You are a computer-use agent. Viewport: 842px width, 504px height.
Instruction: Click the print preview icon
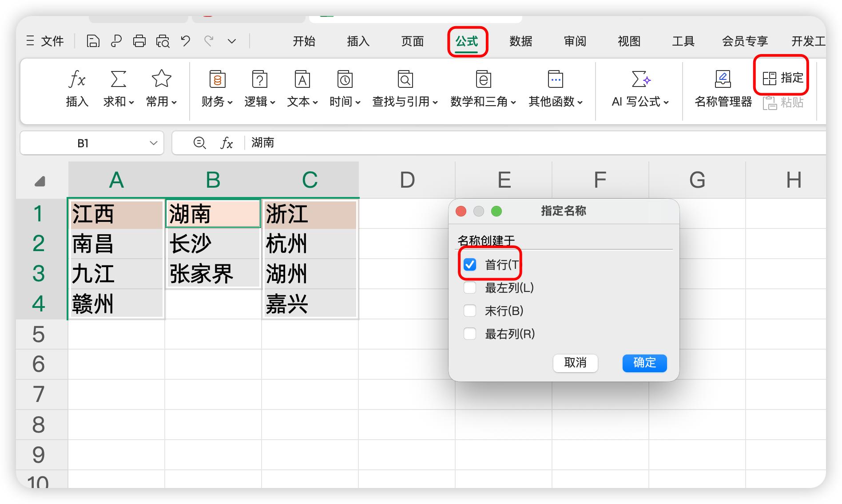click(163, 41)
